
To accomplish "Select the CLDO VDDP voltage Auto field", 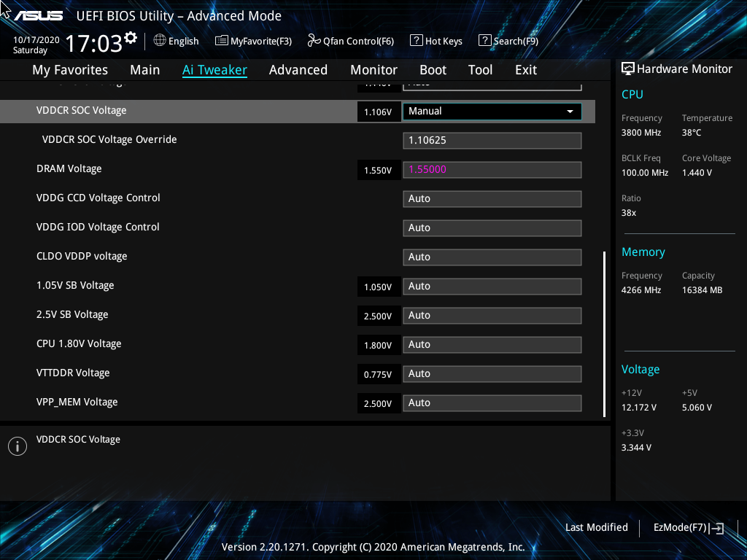I will coord(492,257).
